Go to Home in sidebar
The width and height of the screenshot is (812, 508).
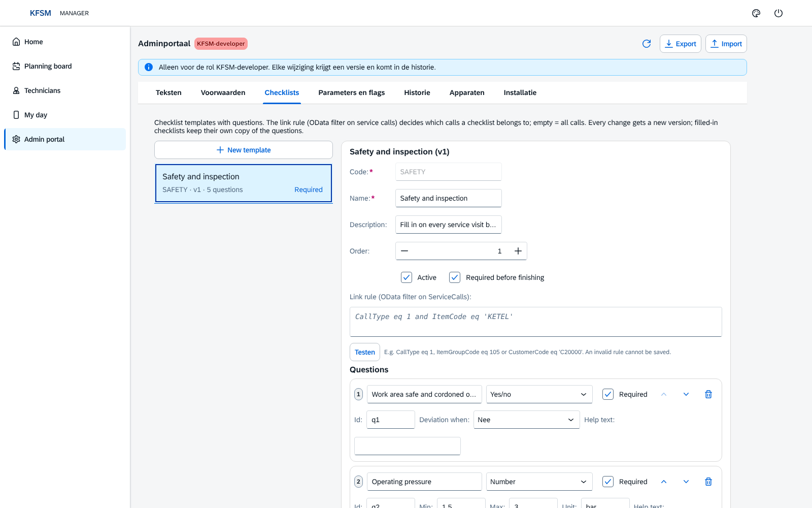65,42
